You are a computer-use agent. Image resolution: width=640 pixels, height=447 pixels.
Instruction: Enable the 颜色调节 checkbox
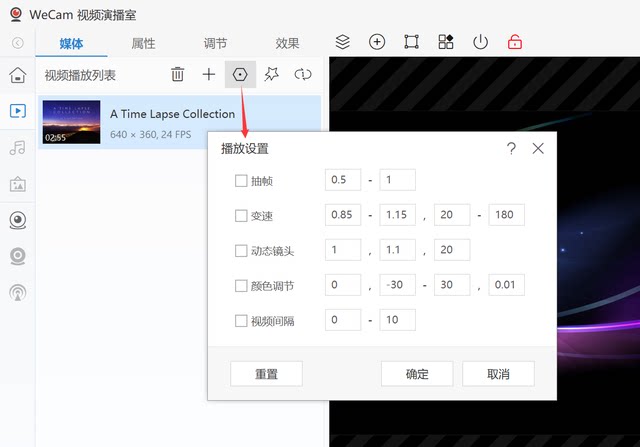241,286
